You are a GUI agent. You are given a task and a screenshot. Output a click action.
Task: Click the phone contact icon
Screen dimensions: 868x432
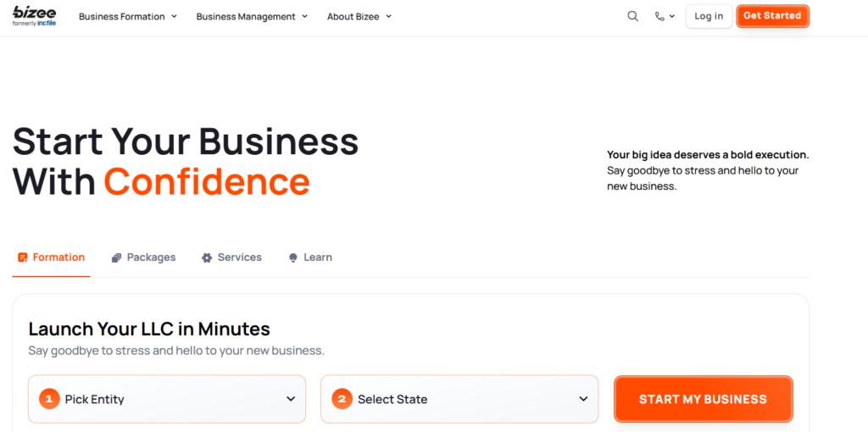click(x=659, y=16)
